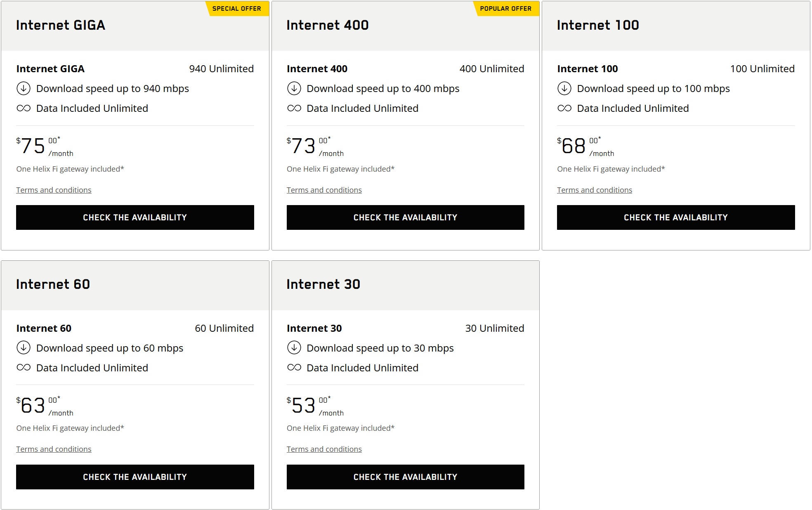Check the availability of Internet 60
Screen dimensions: 812x510
click(x=135, y=477)
